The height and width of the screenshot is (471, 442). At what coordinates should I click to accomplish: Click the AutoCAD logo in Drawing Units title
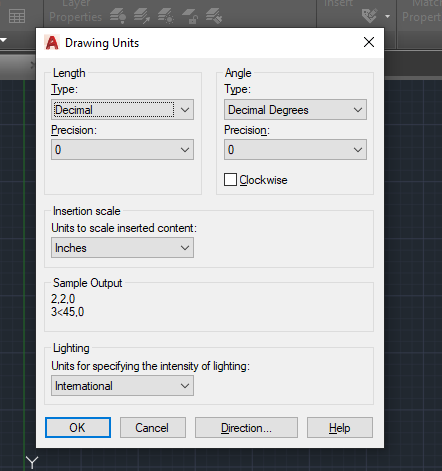[52, 43]
